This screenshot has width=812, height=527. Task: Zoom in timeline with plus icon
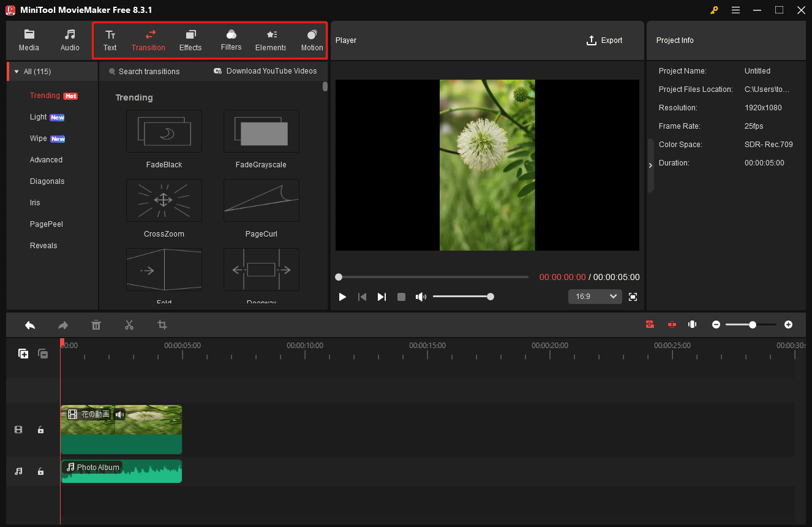788,325
